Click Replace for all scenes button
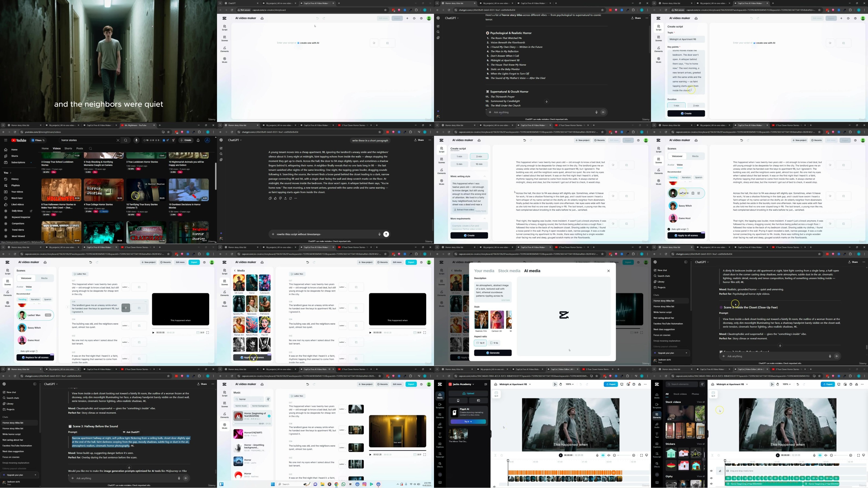This screenshot has height=488, width=868. click(x=35, y=357)
